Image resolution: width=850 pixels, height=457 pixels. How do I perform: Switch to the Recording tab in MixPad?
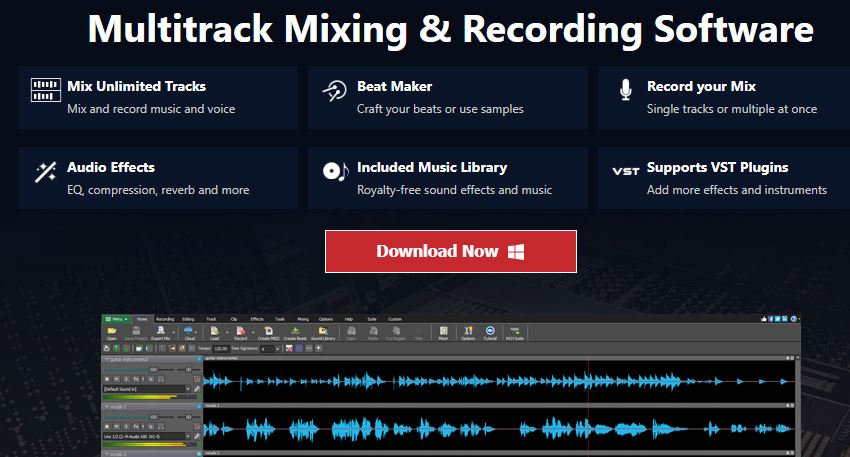point(165,319)
